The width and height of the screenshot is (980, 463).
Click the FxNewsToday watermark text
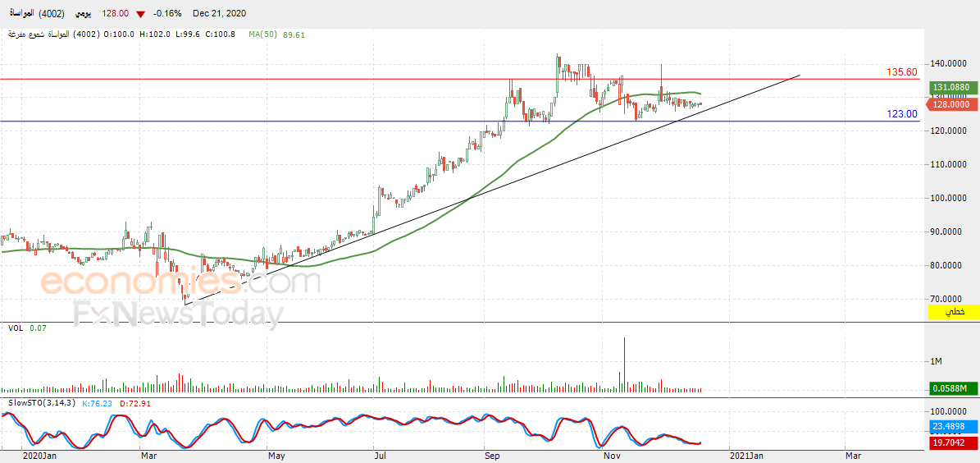(177, 314)
